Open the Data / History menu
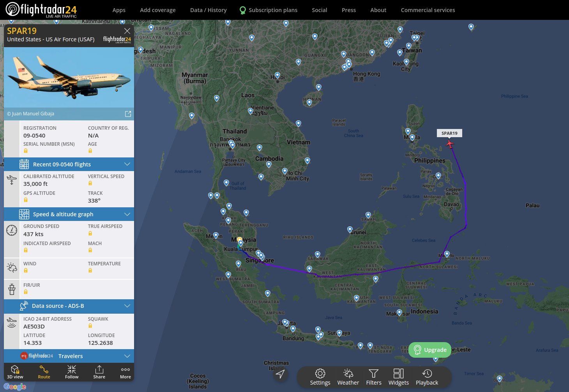The height and width of the screenshot is (392, 569). pyautogui.click(x=209, y=10)
